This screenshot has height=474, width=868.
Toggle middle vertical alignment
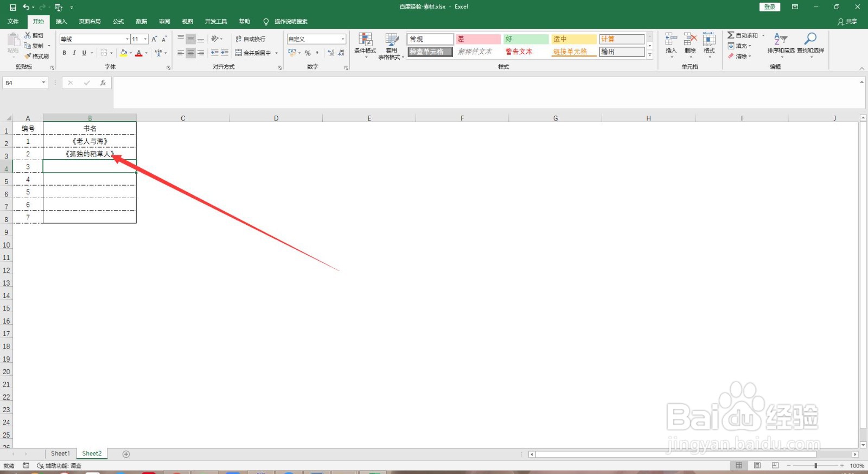[190, 39]
